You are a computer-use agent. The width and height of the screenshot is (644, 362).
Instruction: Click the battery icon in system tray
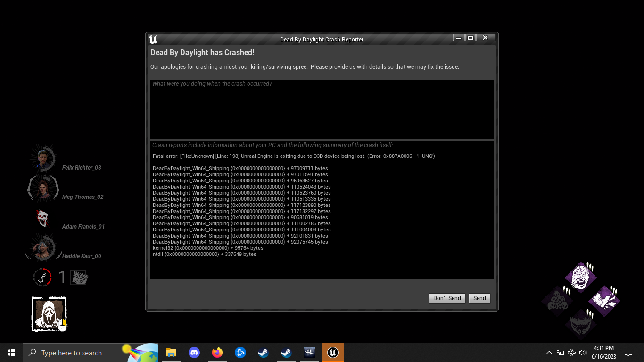tap(561, 353)
